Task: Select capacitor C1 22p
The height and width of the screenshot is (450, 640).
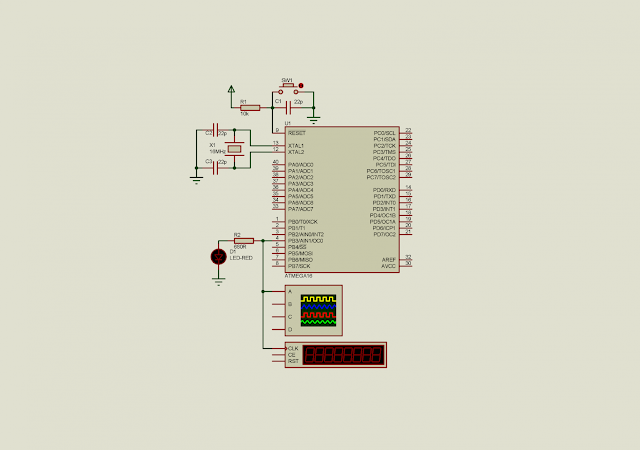Action: [288, 108]
